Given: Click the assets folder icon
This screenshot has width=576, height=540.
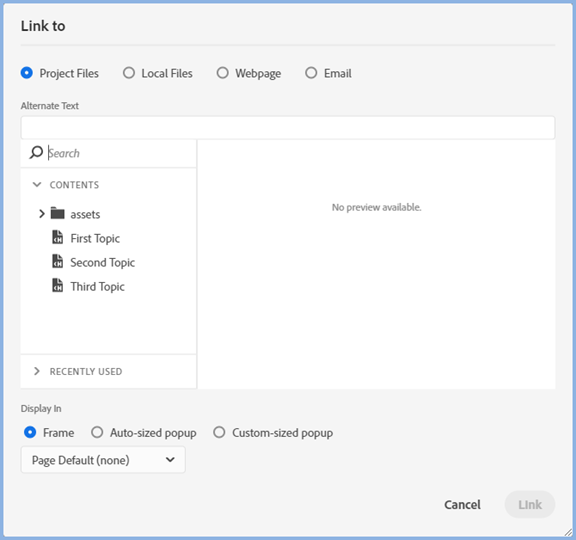Looking at the screenshot, I should click(x=57, y=213).
